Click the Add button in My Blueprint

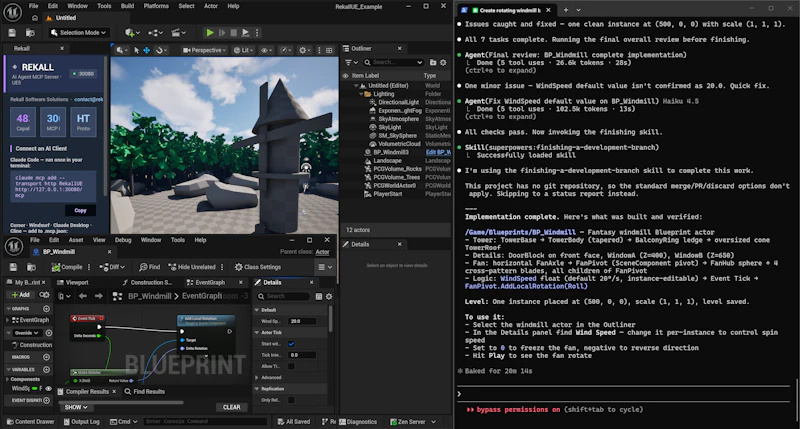pos(21,295)
